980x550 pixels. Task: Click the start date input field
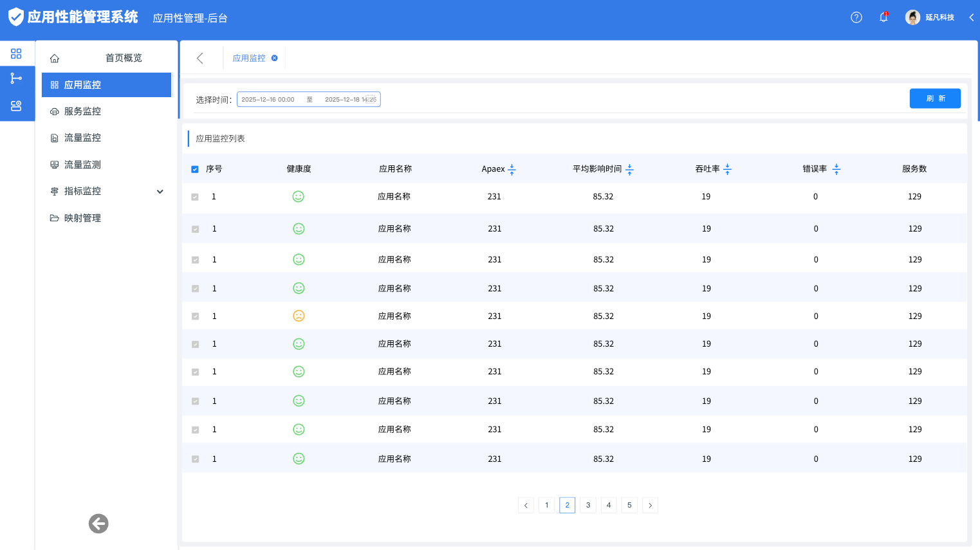tap(268, 100)
